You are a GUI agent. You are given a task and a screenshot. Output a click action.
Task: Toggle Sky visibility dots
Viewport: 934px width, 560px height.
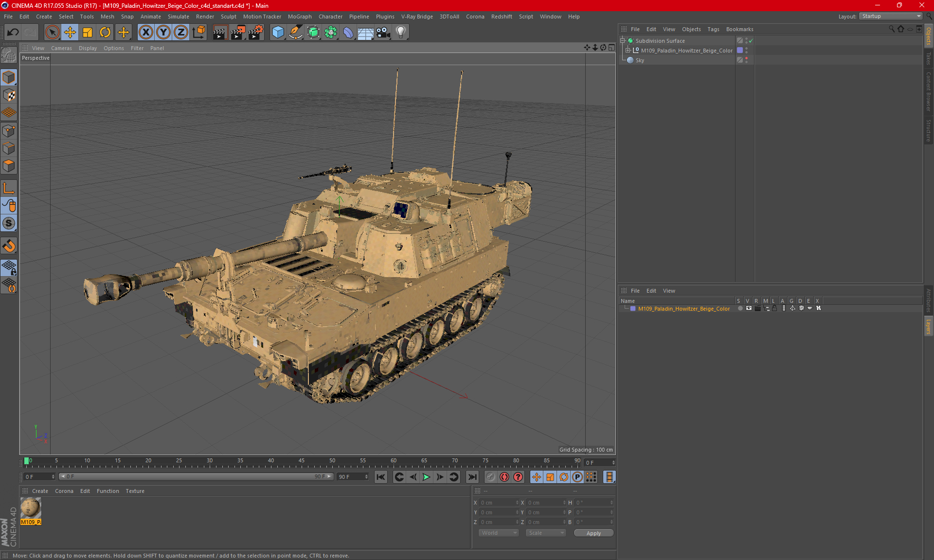[746, 60]
